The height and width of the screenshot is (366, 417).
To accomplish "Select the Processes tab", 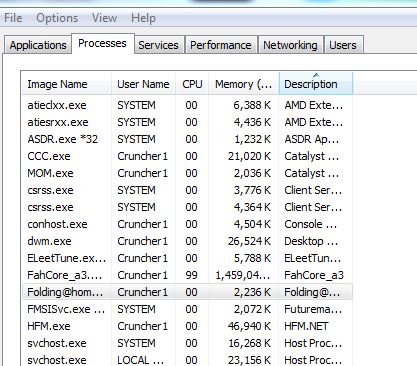I will [102, 43].
